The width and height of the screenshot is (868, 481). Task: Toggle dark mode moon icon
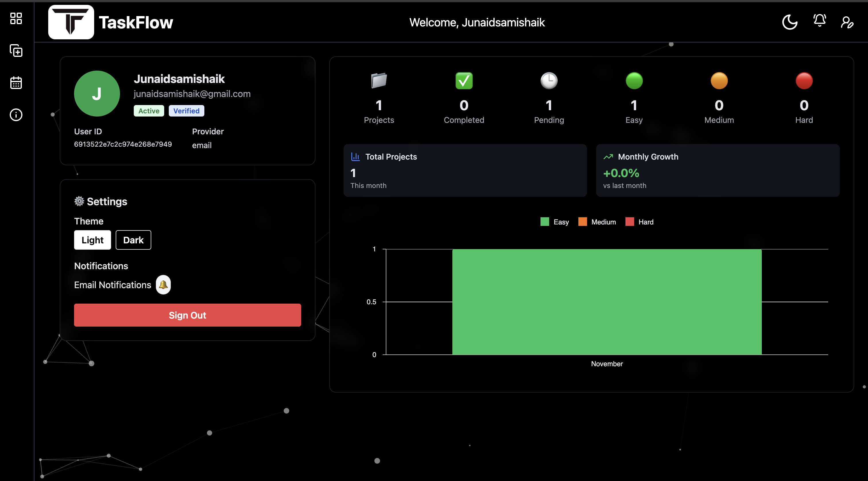point(789,22)
